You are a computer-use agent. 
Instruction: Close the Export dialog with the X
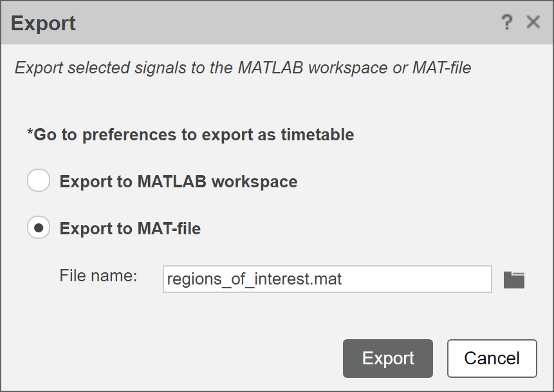[x=533, y=23]
